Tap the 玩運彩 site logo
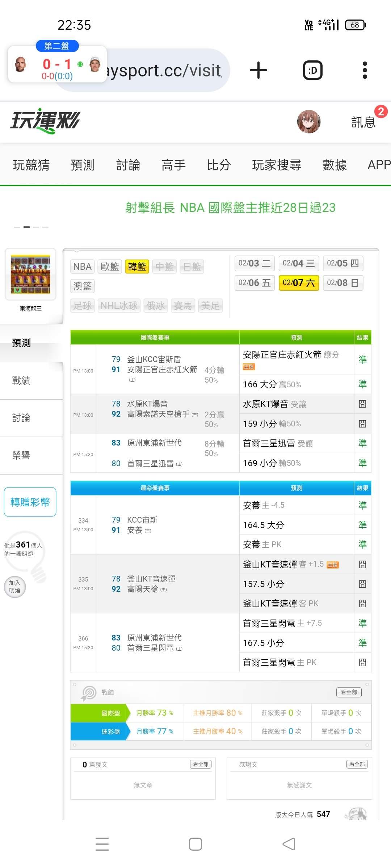The height and width of the screenshot is (868, 391). pos(45,121)
